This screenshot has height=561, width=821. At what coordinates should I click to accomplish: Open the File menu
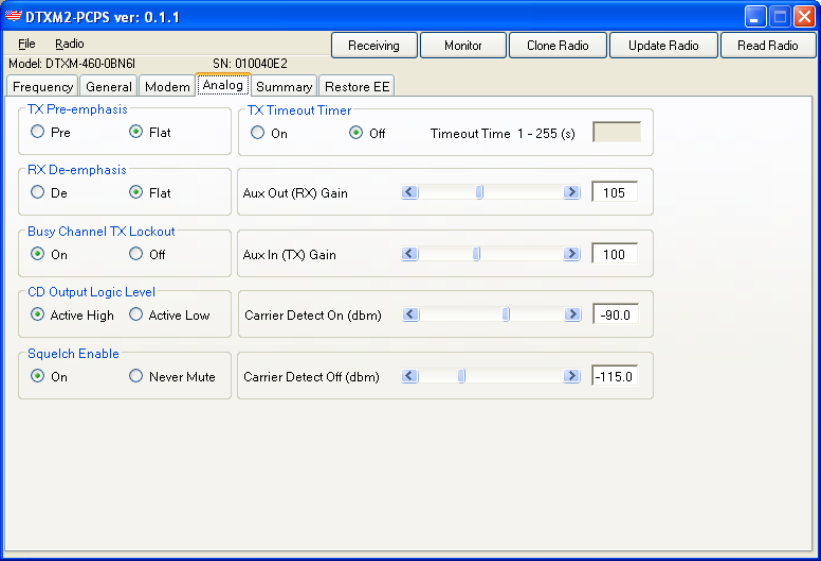tap(26, 44)
